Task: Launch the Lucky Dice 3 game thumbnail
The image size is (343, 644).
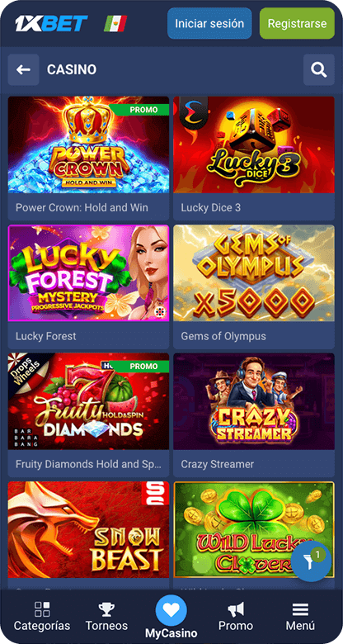Action: [x=254, y=145]
